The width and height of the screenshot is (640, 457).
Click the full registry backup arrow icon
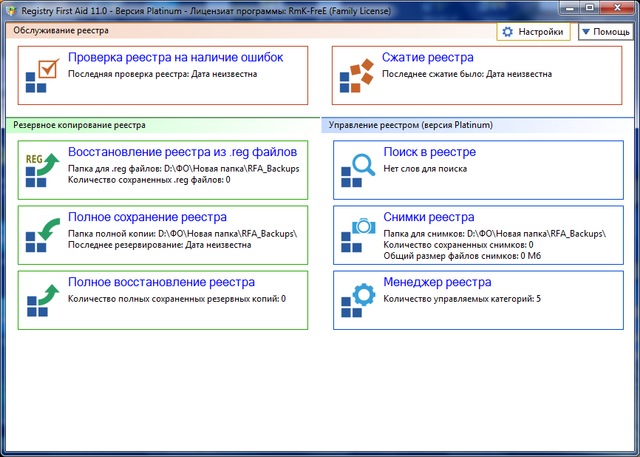(43, 235)
